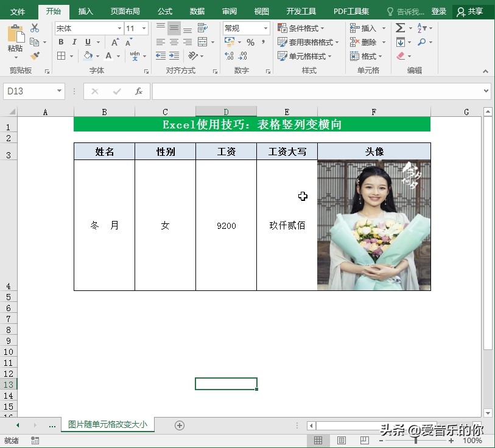Viewport: 495px width, 448px height.
Task: Click the Find magnifier icon in 编辑 group
Action: 423,42
